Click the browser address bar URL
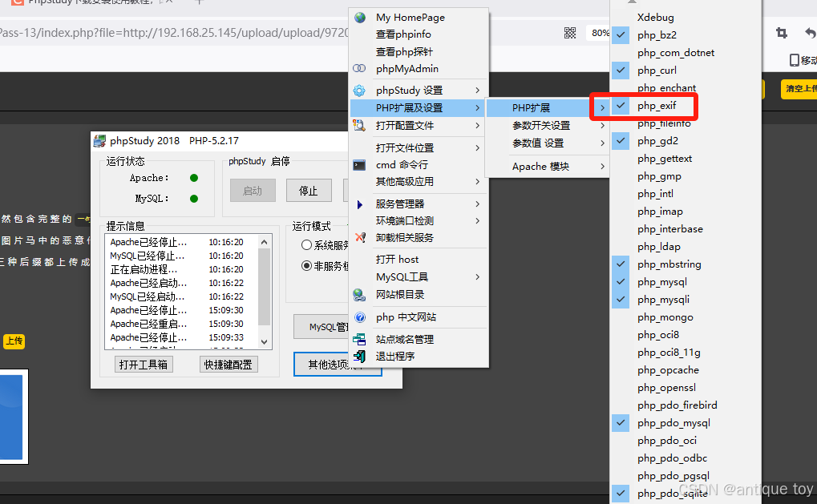The height and width of the screenshot is (504, 817). 175,33
